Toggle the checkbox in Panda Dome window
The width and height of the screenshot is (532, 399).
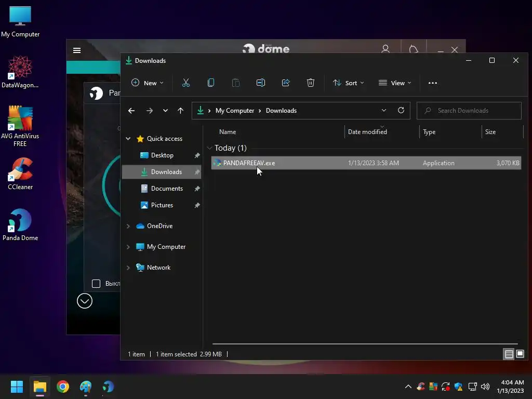point(96,284)
